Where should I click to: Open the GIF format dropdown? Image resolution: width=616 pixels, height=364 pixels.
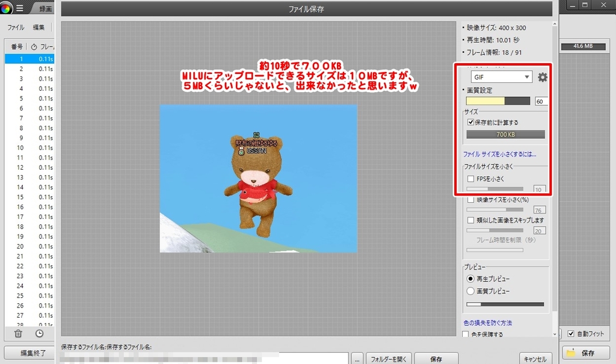click(x=501, y=76)
